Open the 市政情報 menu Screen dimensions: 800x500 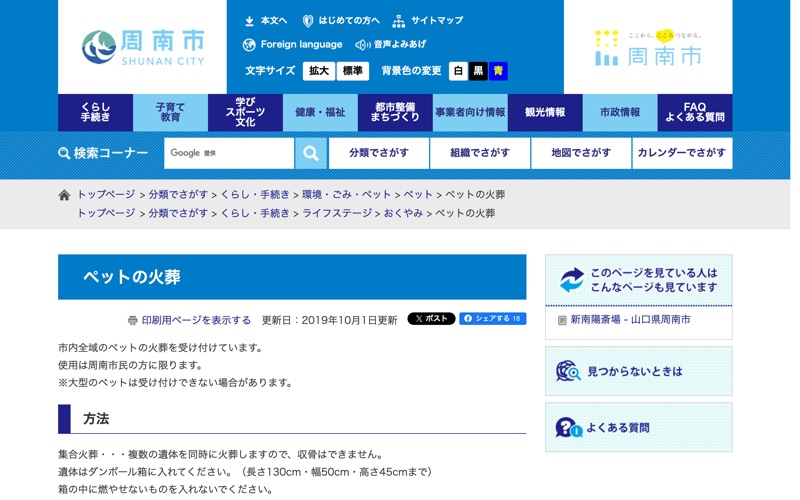point(620,112)
